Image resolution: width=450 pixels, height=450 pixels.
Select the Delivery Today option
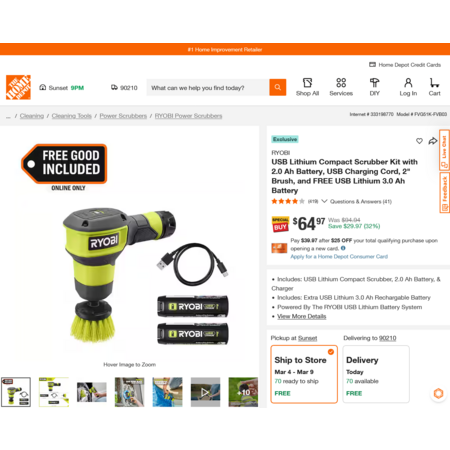tap(376, 374)
